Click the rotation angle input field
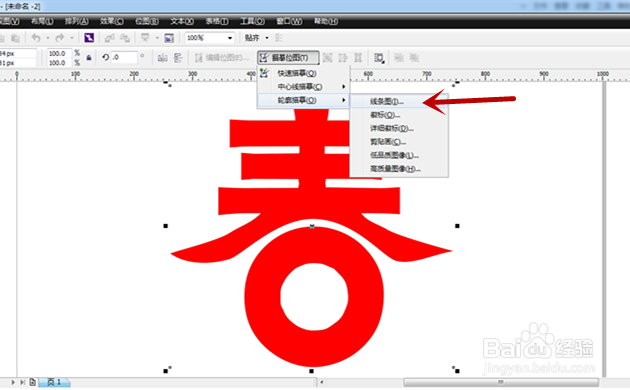 click(x=124, y=57)
